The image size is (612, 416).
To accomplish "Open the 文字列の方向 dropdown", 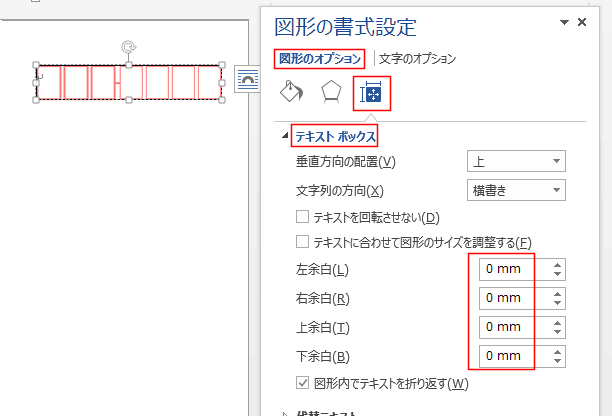I will pos(516,190).
